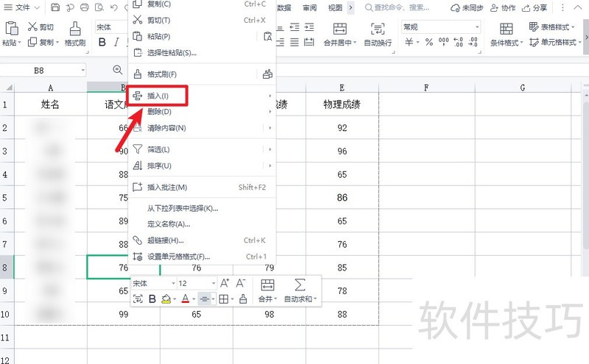Click the undo arrow icon

click(x=114, y=7)
